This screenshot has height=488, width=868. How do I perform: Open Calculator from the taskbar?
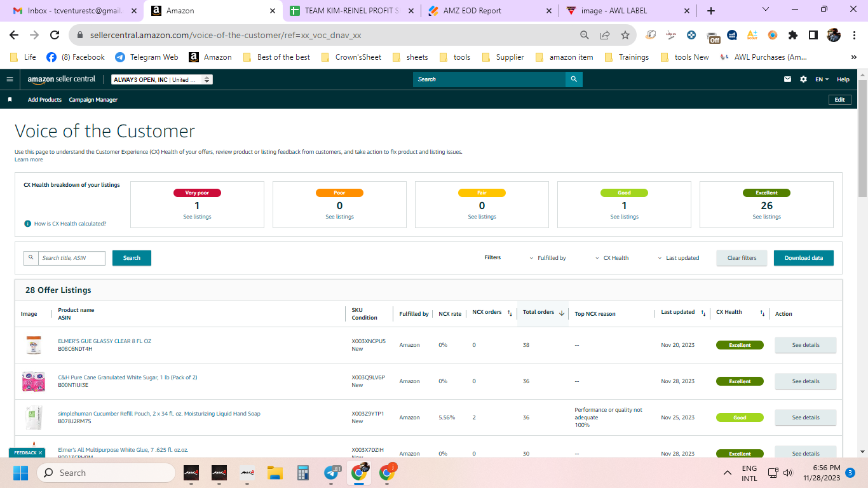(x=302, y=473)
